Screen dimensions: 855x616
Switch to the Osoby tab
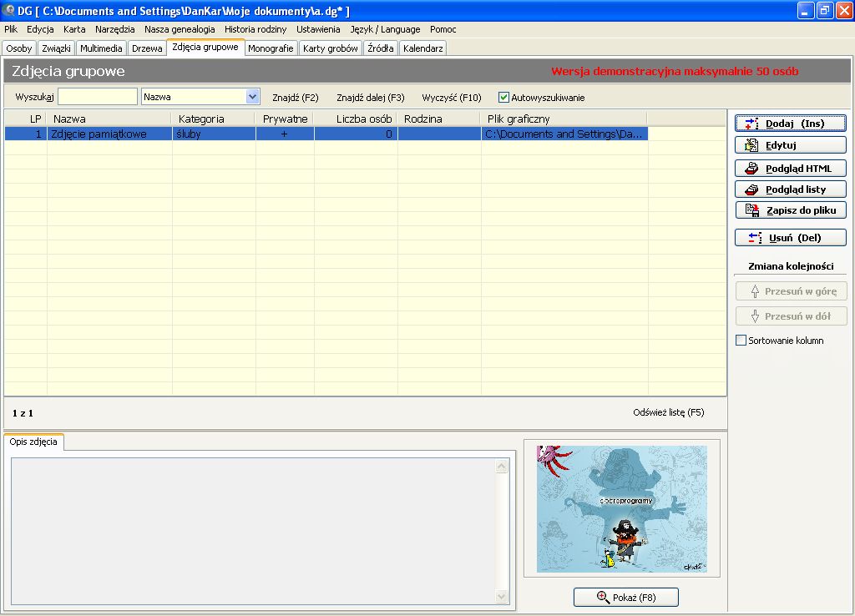tap(19, 48)
